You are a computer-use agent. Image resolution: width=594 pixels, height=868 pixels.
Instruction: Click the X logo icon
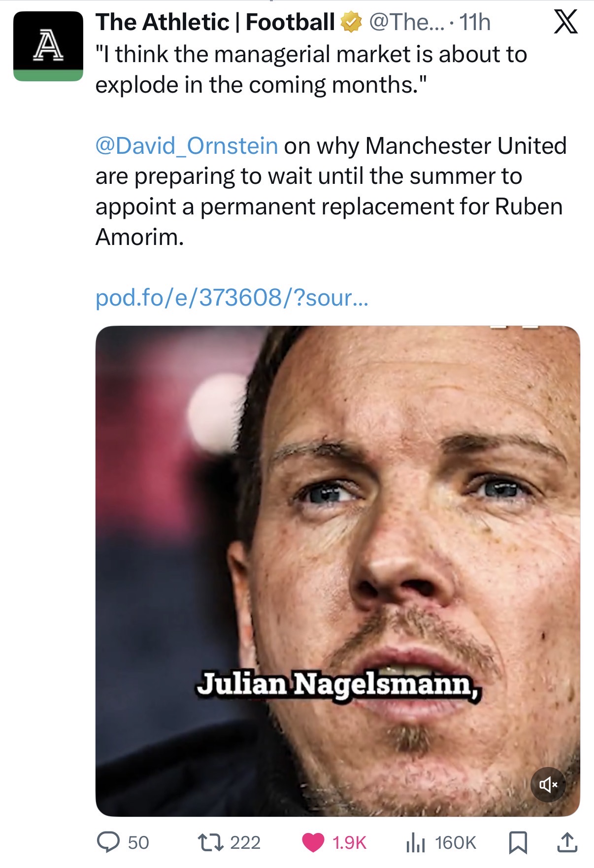coord(565,23)
